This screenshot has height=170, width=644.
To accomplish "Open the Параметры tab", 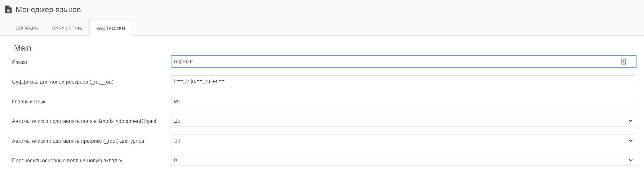I will pyautogui.click(x=67, y=28).
